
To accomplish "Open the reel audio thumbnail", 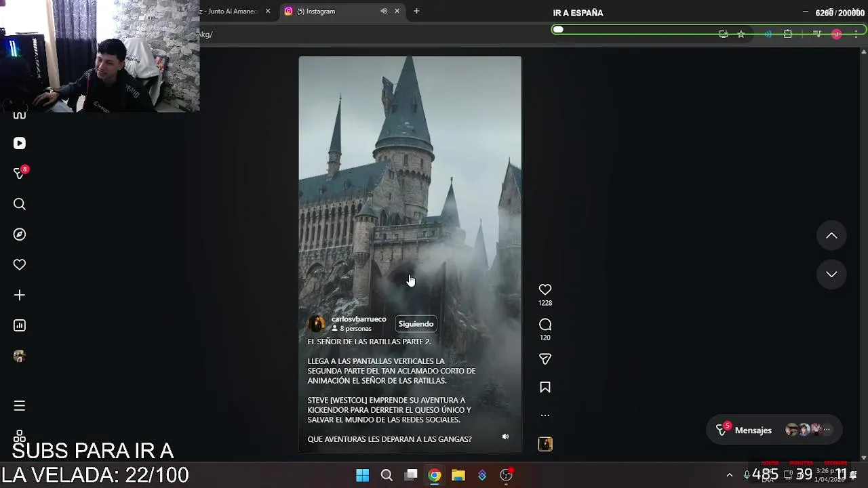I will [545, 444].
